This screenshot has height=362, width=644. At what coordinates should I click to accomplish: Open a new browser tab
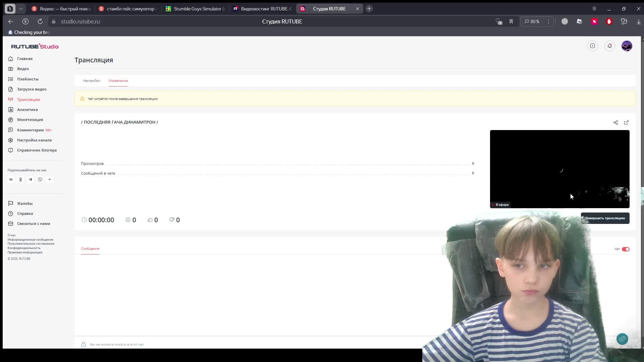coord(369,9)
